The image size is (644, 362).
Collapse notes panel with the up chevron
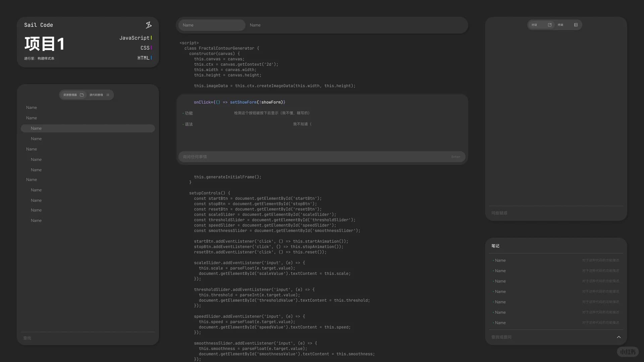[x=619, y=337]
